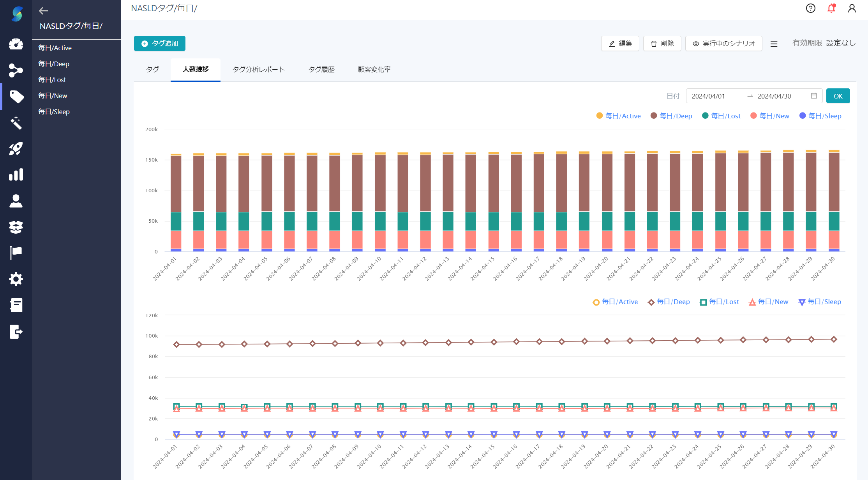The image size is (868, 480).
Task: Open the hamburger menu next to 実行中のシナリオ
Action: click(774, 44)
